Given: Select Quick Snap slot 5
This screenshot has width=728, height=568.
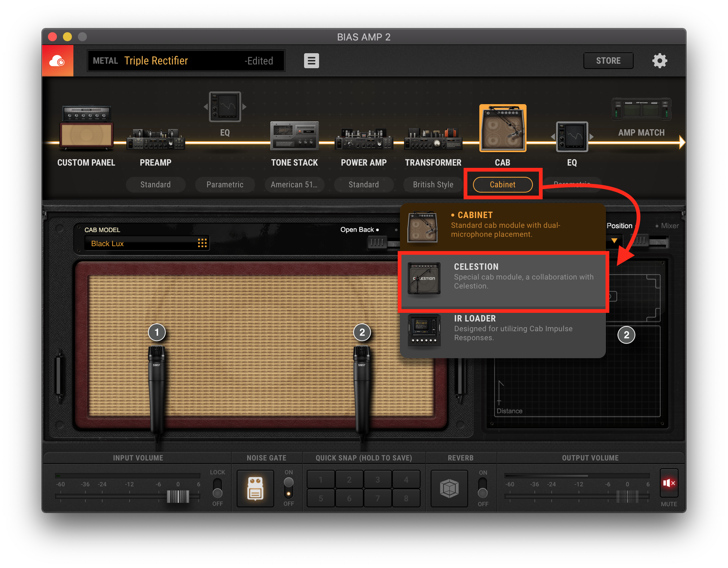Looking at the screenshot, I should pyautogui.click(x=321, y=498).
